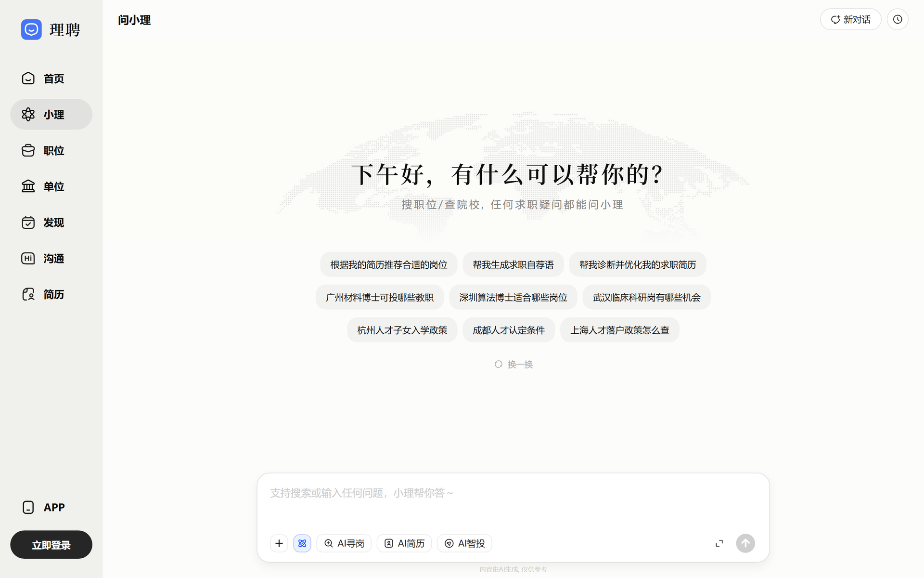Go to 职位 in the sidebar
This screenshot has height=578, width=924.
[51, 151]
